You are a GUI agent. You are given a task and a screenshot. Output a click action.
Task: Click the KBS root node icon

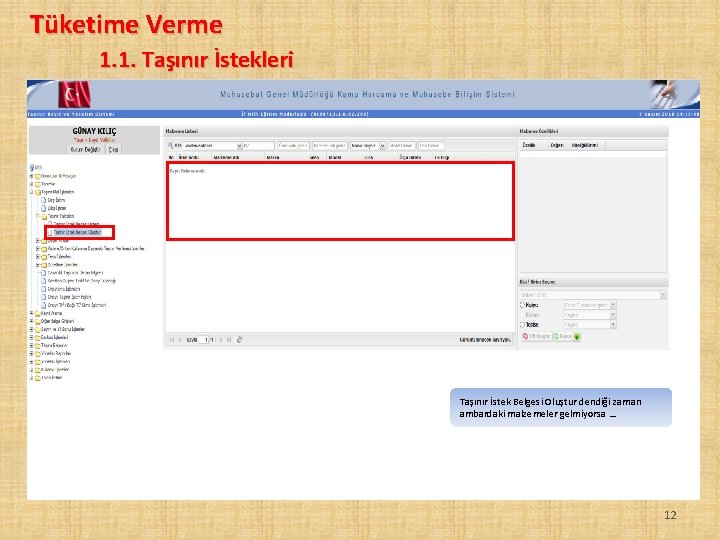[x=32, y=168]
